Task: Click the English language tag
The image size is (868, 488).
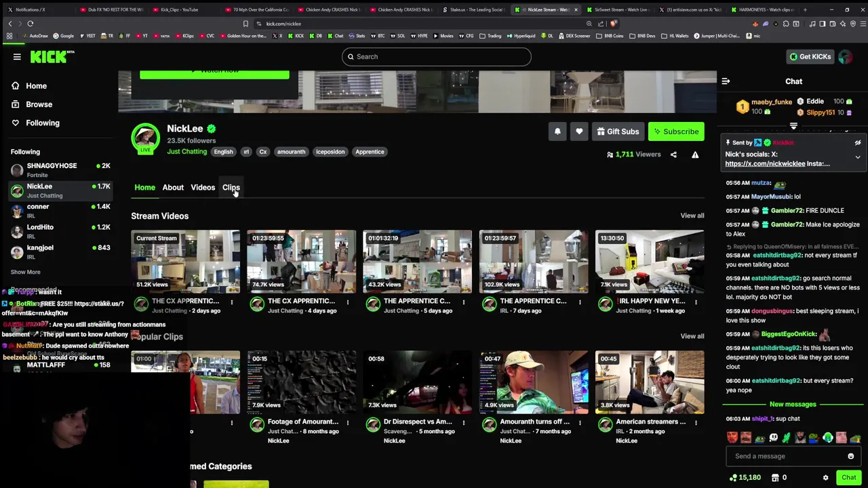Action: coord(223,152)
